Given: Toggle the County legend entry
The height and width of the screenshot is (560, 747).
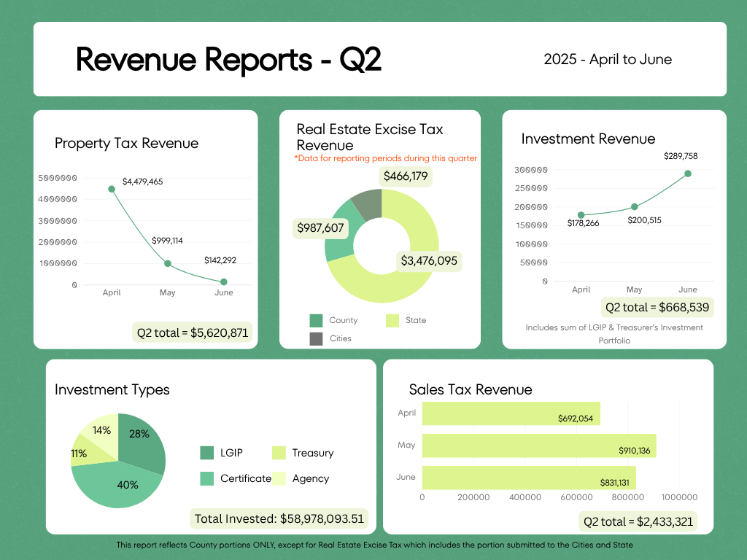Looking at the screenshot, I should pos(331,320).
